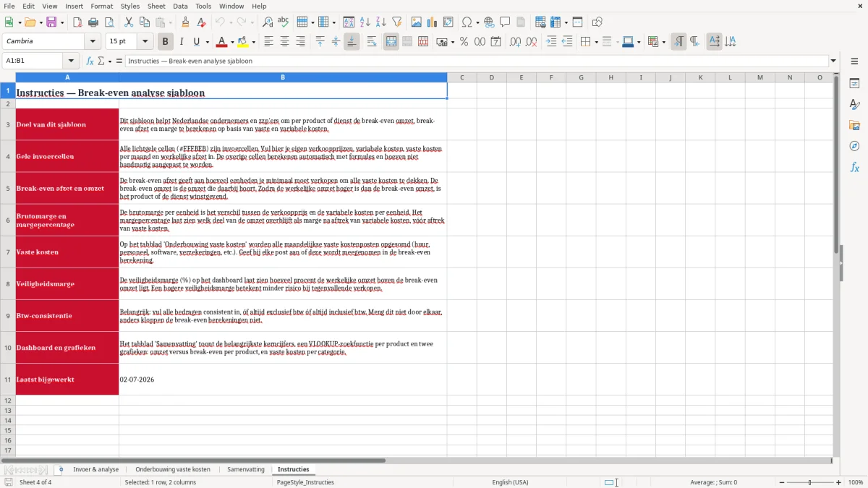Open the Underline style dropdown arrow
868x488 pixels.
point(206,42)
